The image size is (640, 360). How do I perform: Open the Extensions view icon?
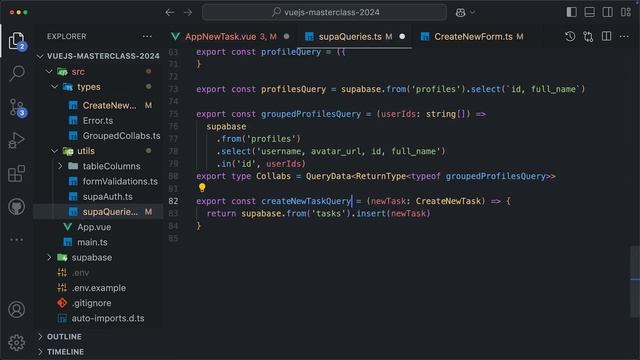tap(16, 174)
